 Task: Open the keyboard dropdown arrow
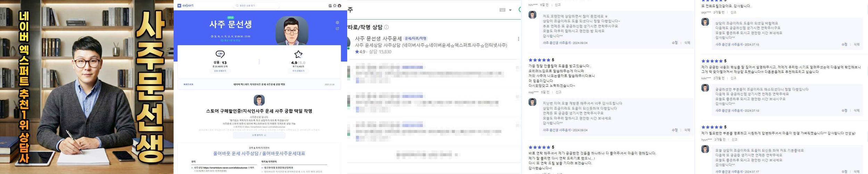tap(510, 10)
